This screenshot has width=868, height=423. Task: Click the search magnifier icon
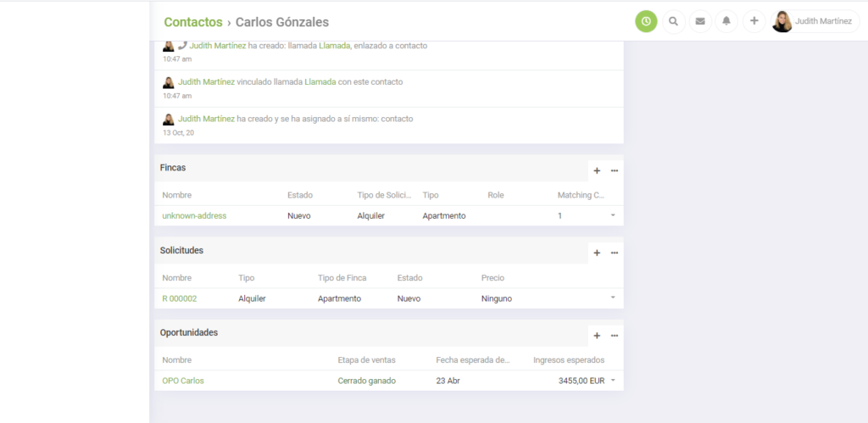[x=673, y=21]
